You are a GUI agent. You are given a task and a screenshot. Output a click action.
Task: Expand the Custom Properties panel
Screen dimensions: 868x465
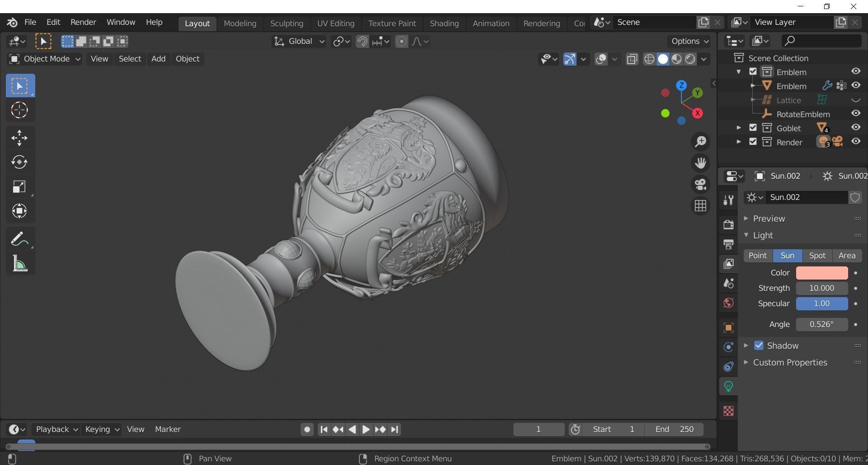tap(746, 362)
